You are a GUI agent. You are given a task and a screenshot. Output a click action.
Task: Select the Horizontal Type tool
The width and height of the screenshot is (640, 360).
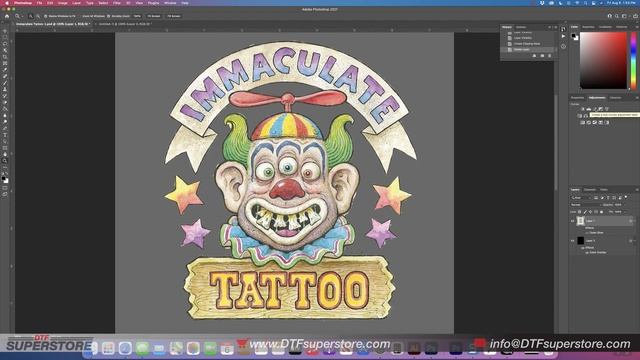pos(5,135)
